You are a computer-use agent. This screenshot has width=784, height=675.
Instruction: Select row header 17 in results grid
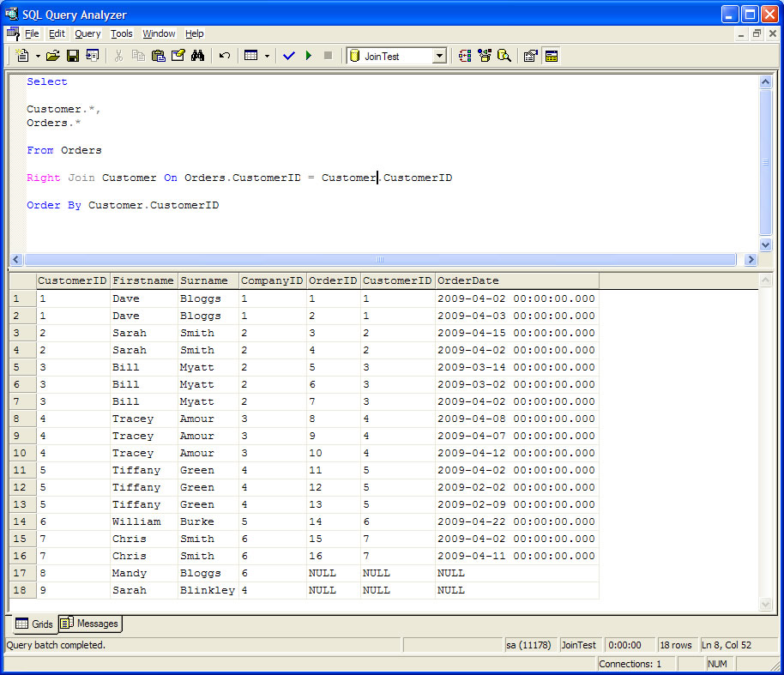[x=22, y=573]
